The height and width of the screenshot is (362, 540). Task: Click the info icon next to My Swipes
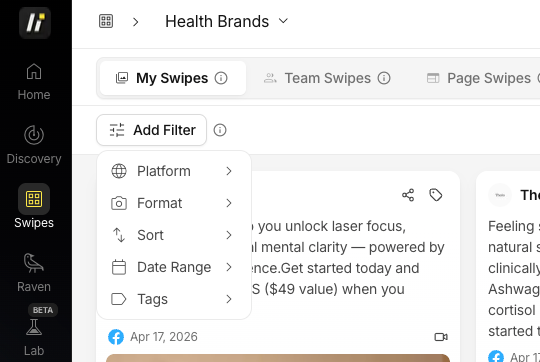tap(221, 78)
